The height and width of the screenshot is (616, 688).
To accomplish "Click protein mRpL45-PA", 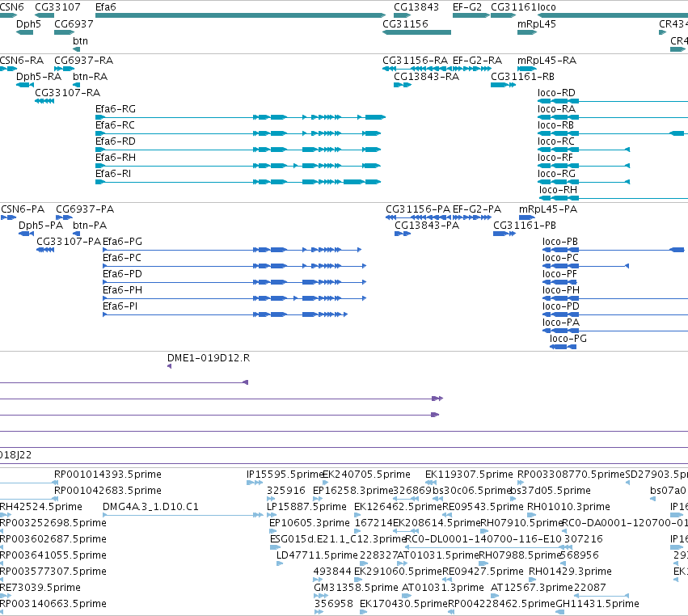I will (x=548, y=209).
